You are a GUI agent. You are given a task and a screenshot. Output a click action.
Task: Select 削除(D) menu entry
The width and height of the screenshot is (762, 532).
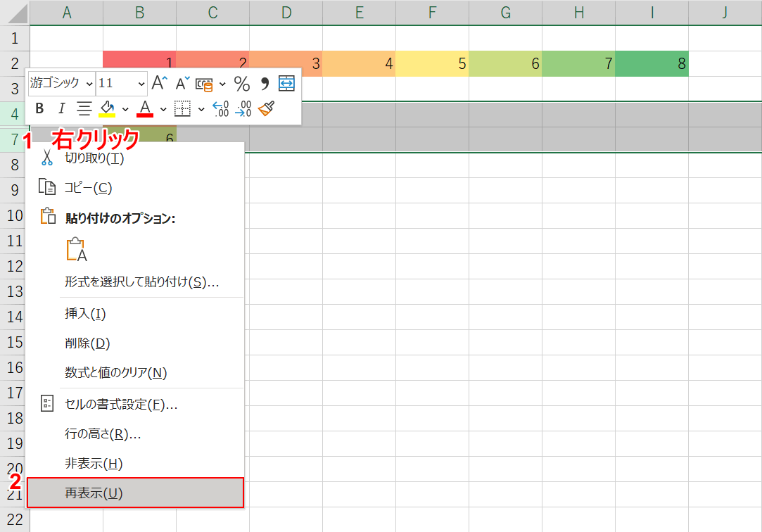(x=135, y=343)
